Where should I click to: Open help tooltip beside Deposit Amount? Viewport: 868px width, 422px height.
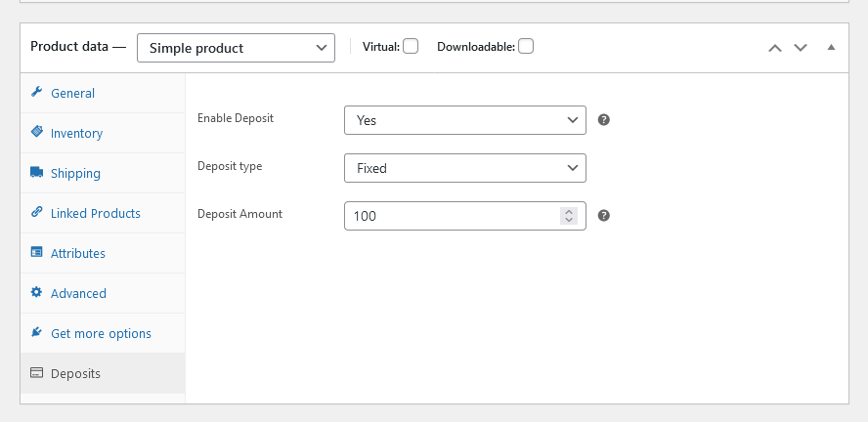tap(604, 215)
